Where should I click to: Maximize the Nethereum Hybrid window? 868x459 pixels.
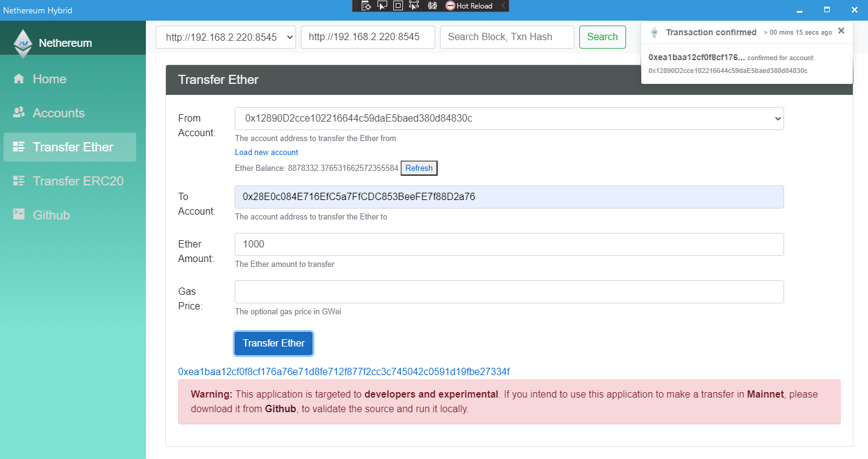pos(827,10)
